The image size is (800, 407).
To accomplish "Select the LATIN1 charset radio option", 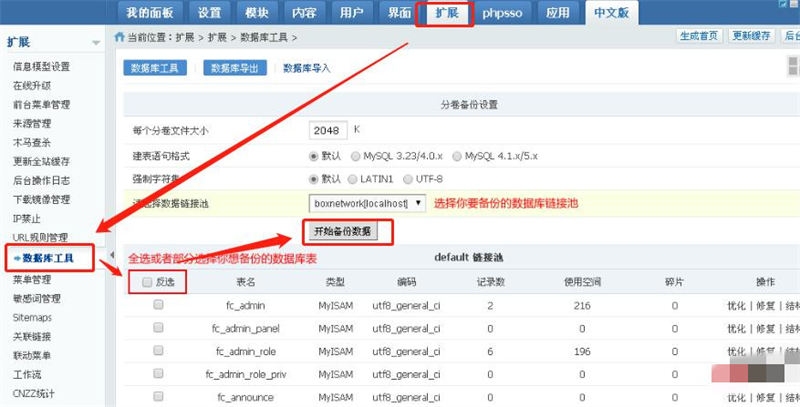I will pyautogui.click(x=352, y=179).
